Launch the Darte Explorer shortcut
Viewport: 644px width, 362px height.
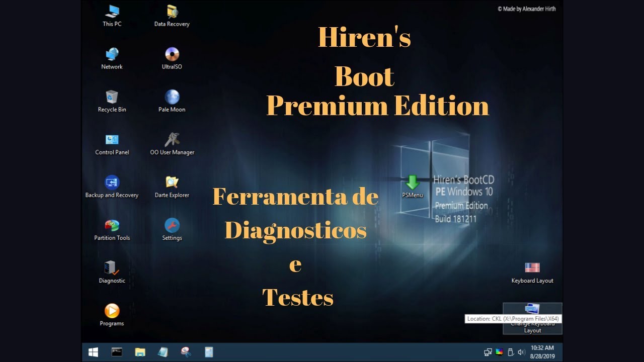point(172,187)
